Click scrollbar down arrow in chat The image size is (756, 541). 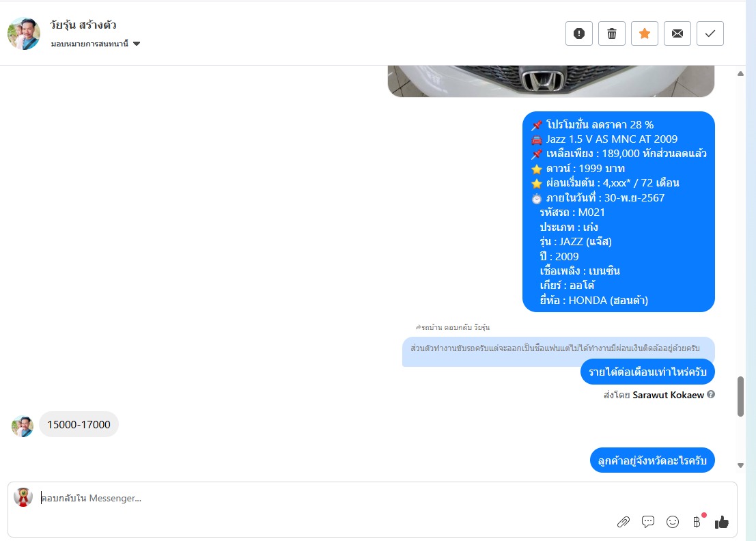point(740,465)
